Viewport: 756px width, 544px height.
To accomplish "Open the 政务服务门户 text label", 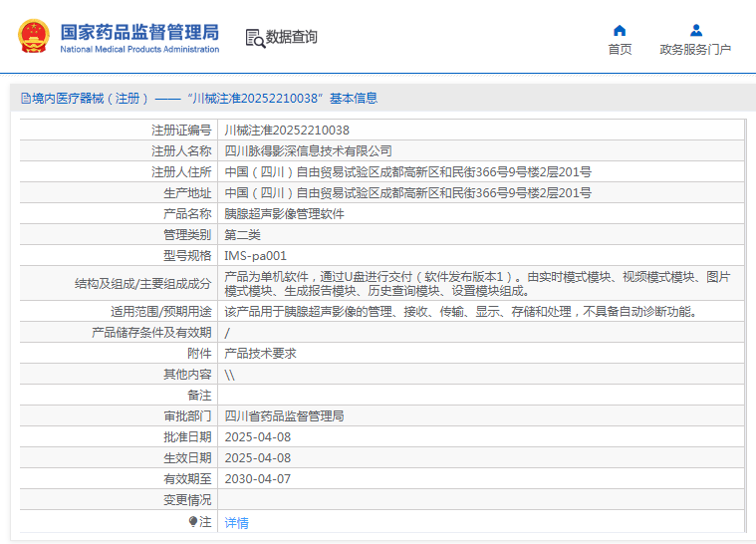I will pos(695,50).
